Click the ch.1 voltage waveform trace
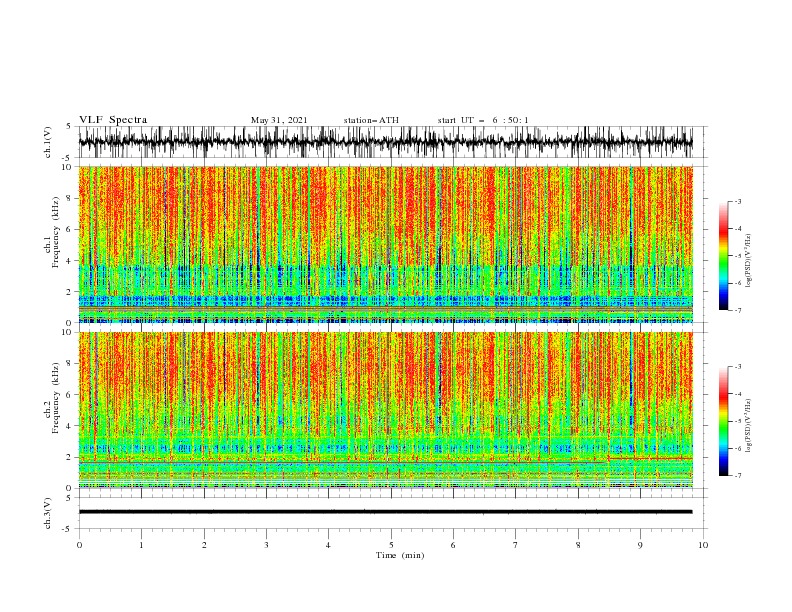 (x=385, y=142)
